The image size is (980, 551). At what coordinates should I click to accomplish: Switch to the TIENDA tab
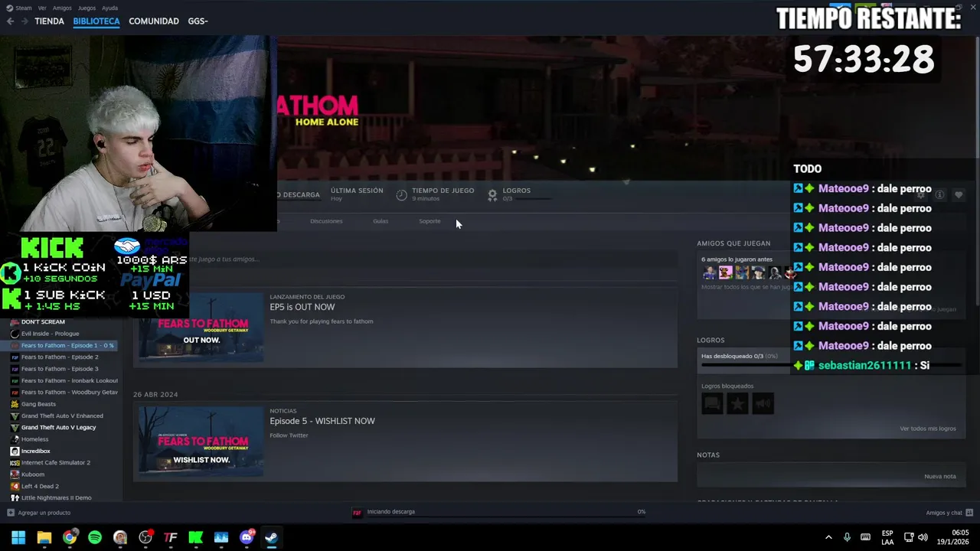49,21
